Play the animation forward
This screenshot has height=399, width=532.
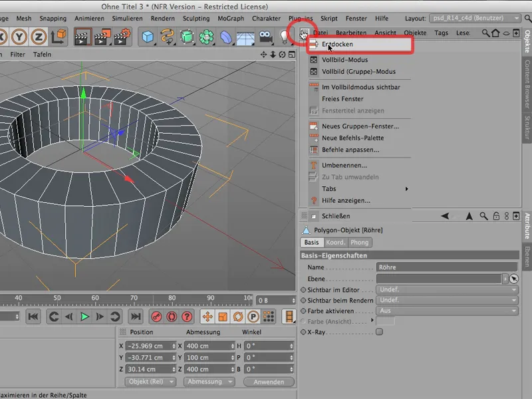point(84,317)
